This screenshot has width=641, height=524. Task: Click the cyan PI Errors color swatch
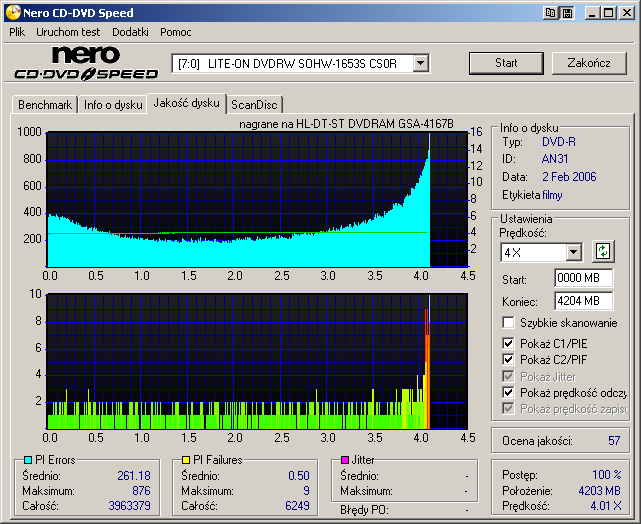28,460
